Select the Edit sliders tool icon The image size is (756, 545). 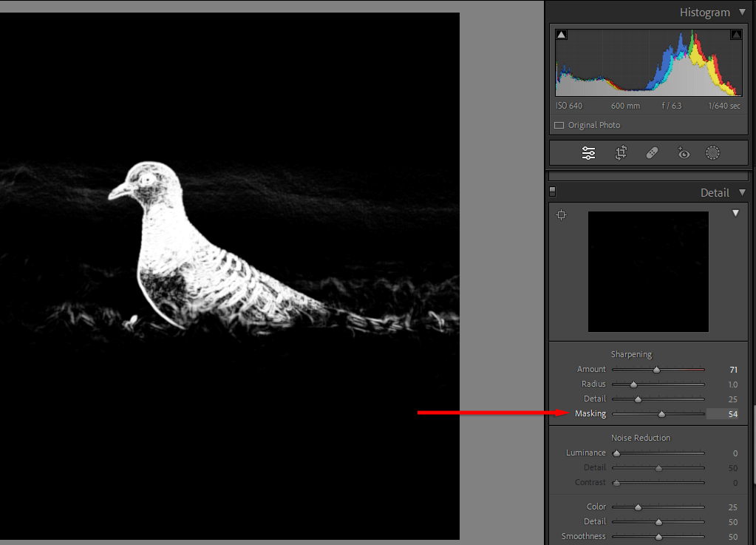(588, 153)
